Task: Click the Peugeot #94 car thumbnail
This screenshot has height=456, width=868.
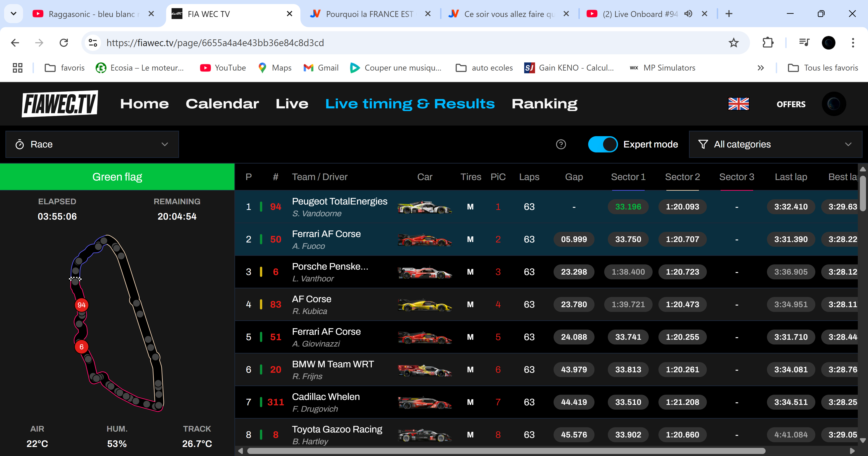Action: (425, 207)
